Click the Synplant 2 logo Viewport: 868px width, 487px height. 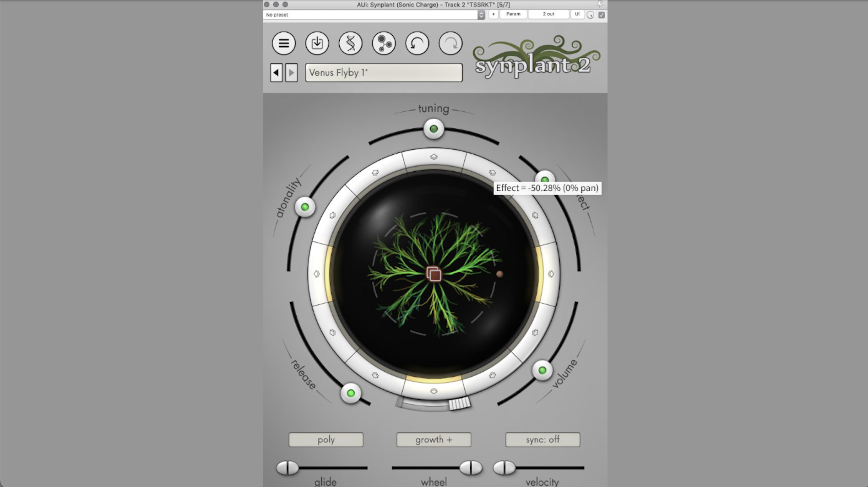pyautogui.click(x=536, y=58)
